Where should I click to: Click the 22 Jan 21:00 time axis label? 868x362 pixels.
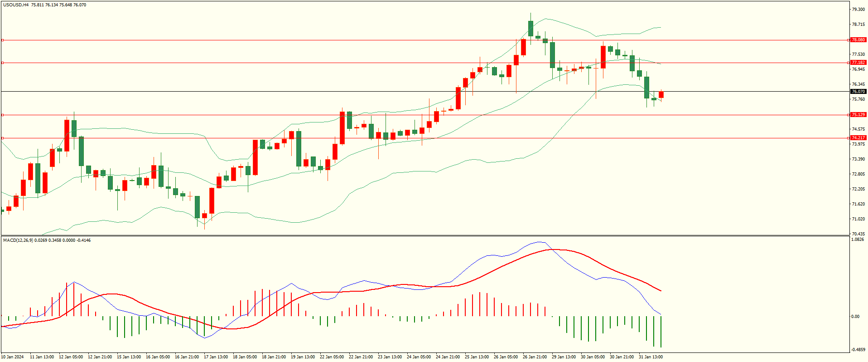pyautogui.click(x=361, y=357)
